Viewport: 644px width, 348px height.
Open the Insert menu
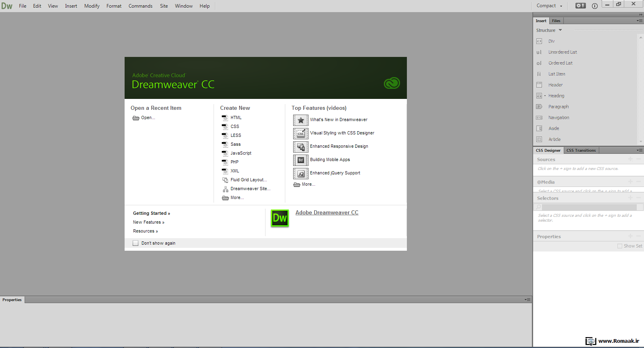click(x=71, y=6)
